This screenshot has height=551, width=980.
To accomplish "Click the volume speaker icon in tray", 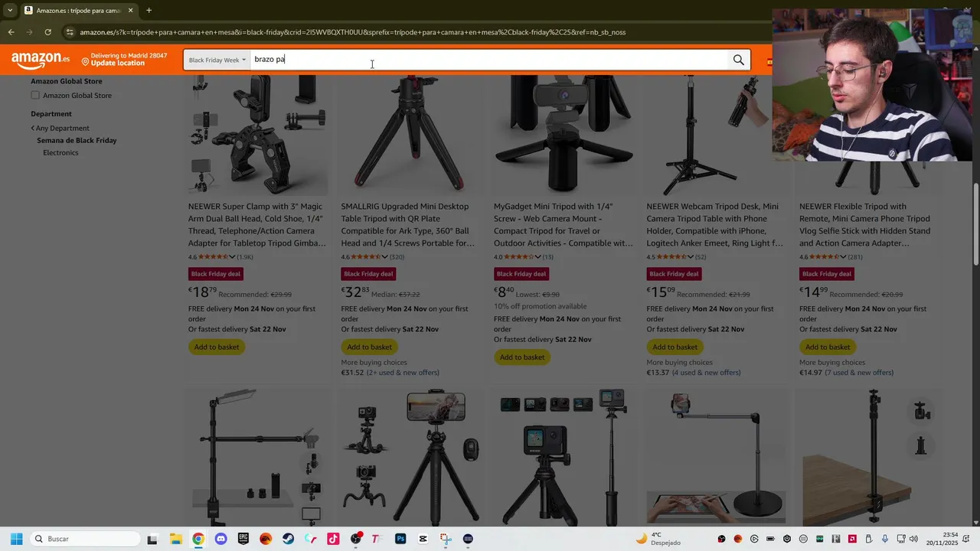I will [x=913, y=539].
